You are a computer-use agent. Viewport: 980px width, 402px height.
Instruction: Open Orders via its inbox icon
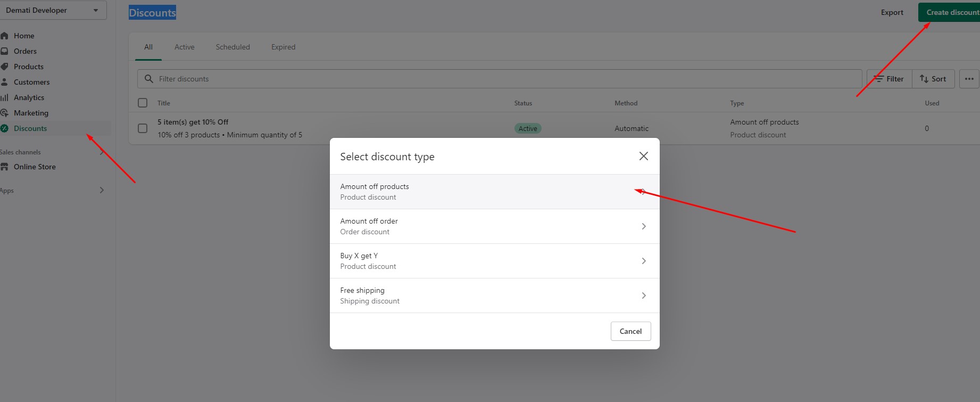pos(4,51)
